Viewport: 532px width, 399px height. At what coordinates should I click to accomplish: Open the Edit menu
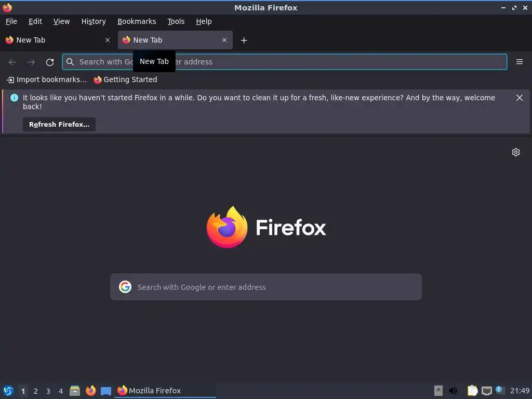click(35, 21)
